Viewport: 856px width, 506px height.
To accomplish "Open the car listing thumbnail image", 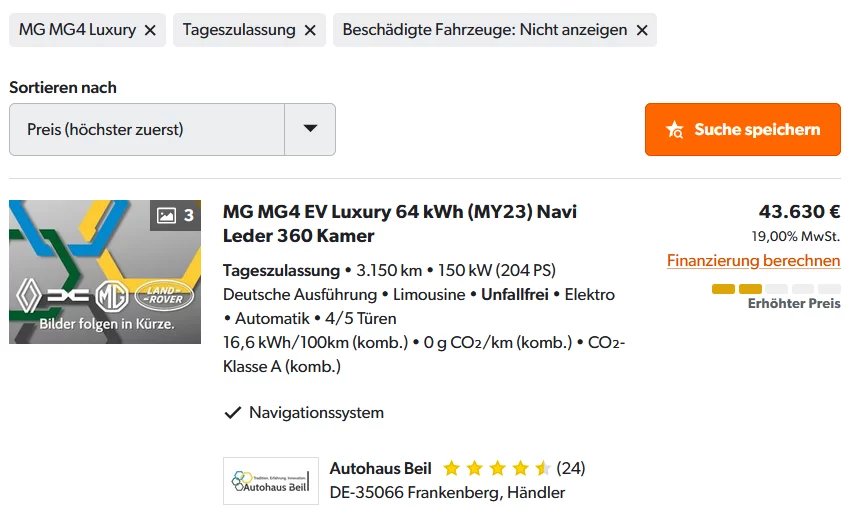I will coord(105,272).
